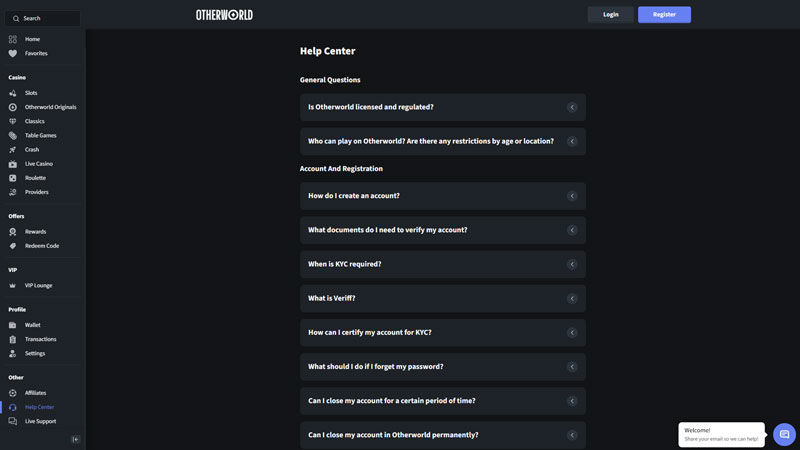Expand 'Is Otherworld licensed and regulated?' question
Viewport: 800px width, 450px height.
pyautogui.click(x=572, y=107)
